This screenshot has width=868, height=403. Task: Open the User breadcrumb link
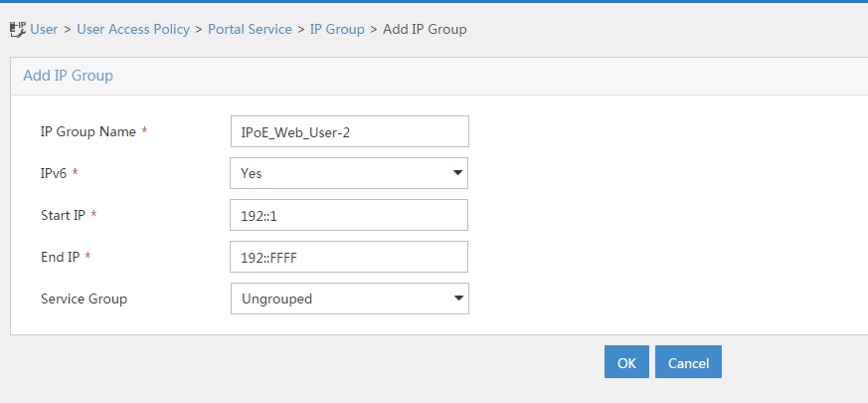click(44, 30)
